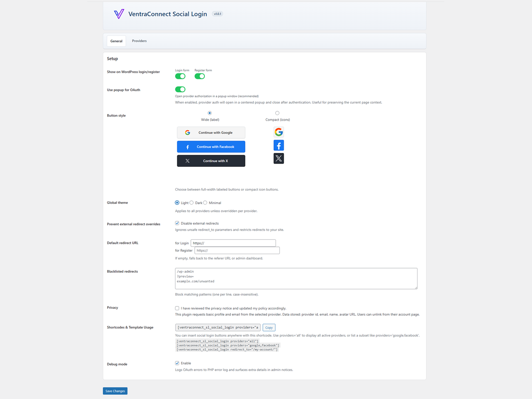Click the X icon inside the wide button
This screenshot has width=532, height=399.
[187, 160]
